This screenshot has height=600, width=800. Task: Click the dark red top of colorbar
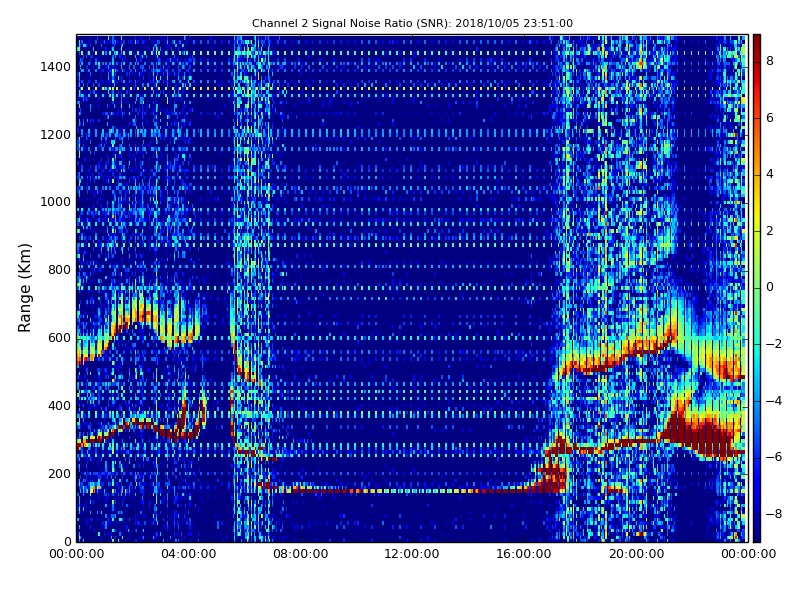757,41
